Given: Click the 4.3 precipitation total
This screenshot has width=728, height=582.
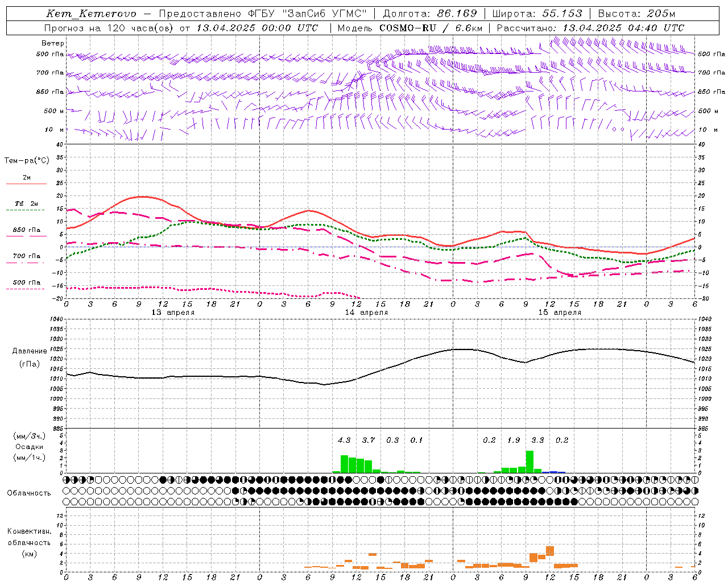Looking at the screenshot, I should [344, 440].
